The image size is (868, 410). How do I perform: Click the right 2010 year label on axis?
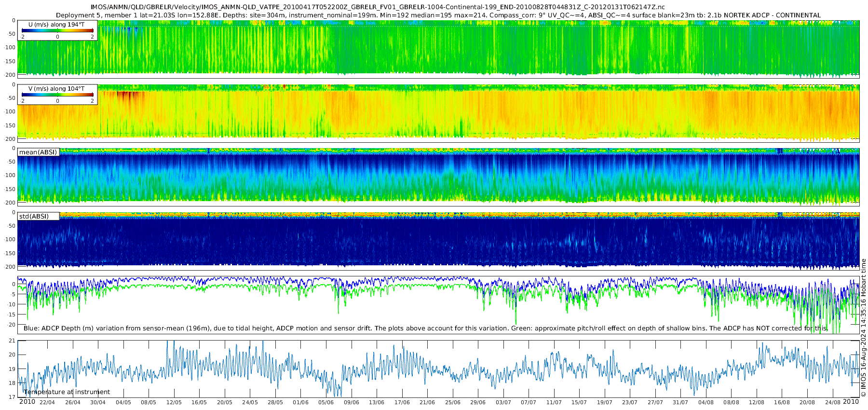pos(851,402)
